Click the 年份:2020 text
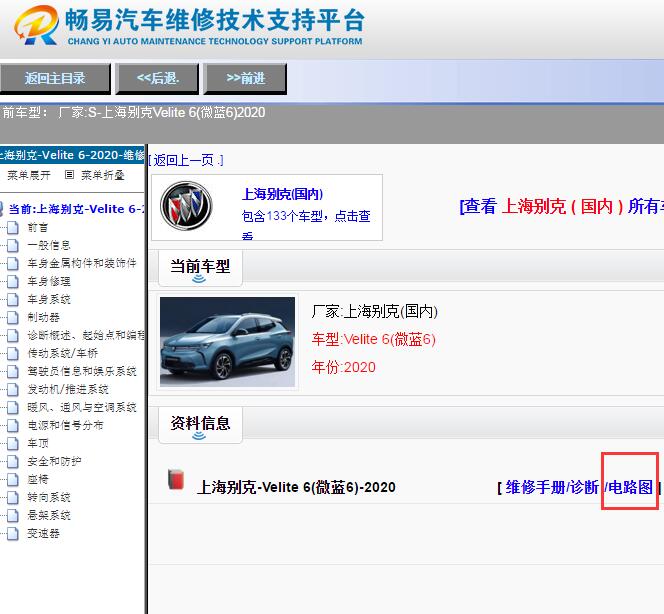Viewport: 664px width, 614px height. [343, 367]
